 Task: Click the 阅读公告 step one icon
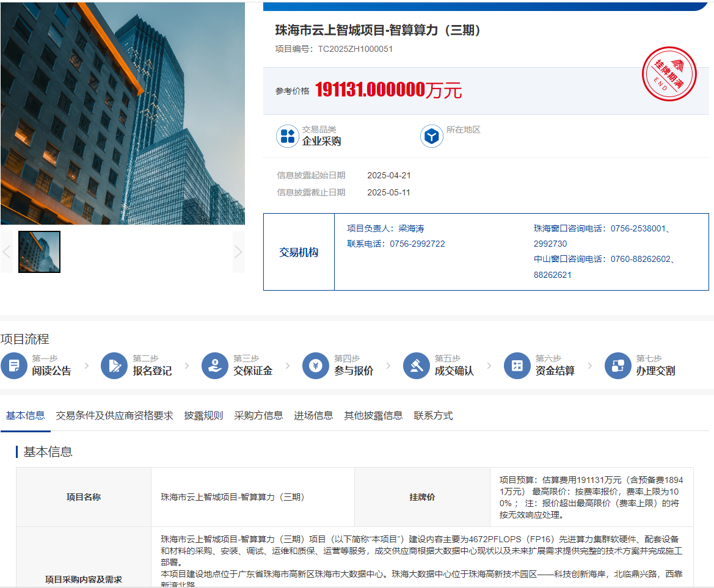click(x=14, y=366)
